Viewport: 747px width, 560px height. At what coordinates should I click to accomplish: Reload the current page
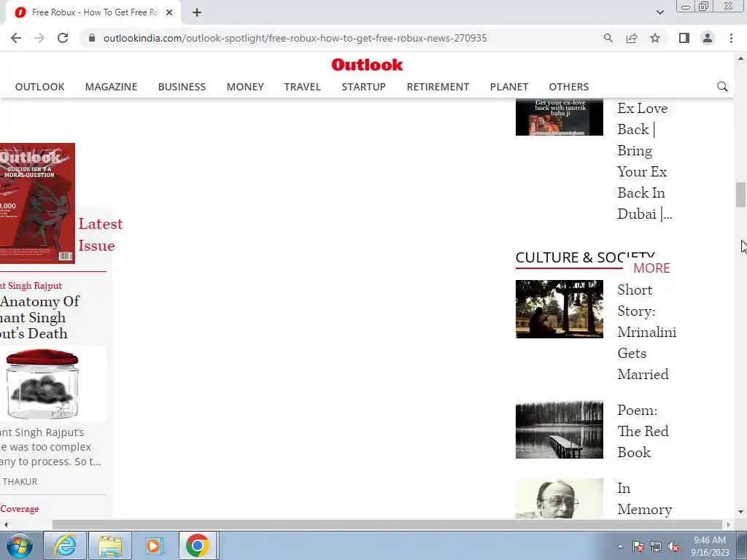coord(63,38)
